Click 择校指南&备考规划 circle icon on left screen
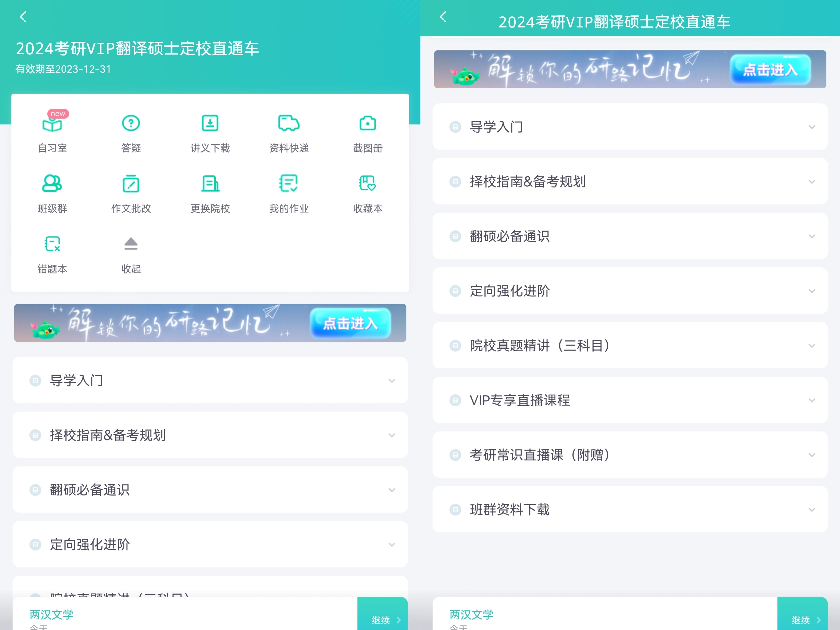The image size is (840, 630). tap(35, 435)
